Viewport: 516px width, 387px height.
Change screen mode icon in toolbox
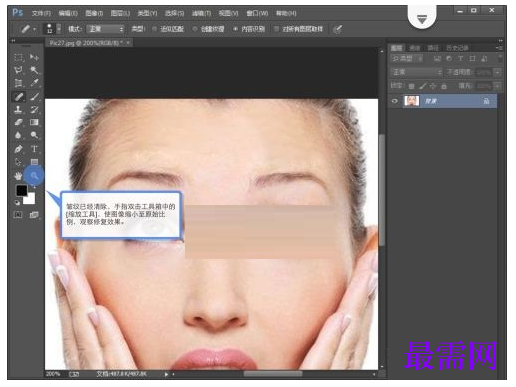(x=34, y=215)
